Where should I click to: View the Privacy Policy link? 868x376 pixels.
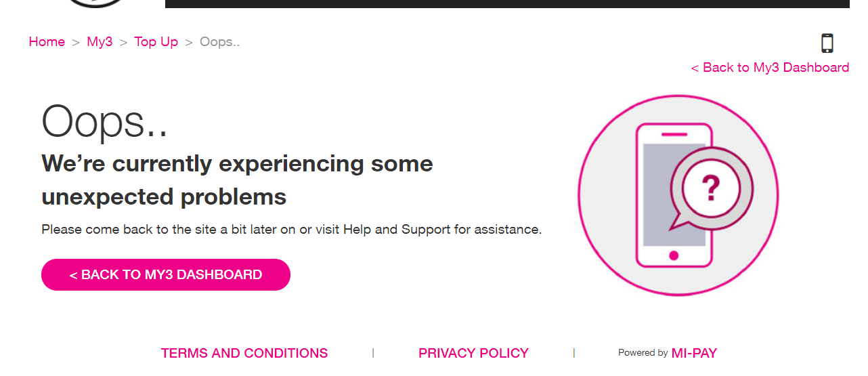(473, 353)
